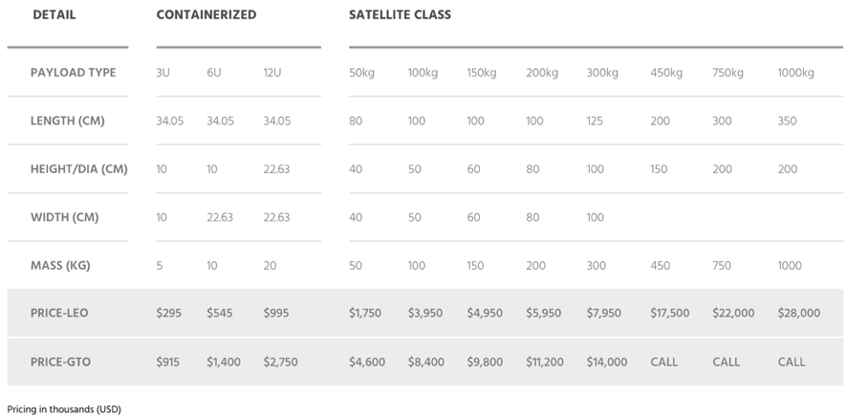Select the DETAIL column header
This screenshot has width=868, height=418.
coord(54,15)
